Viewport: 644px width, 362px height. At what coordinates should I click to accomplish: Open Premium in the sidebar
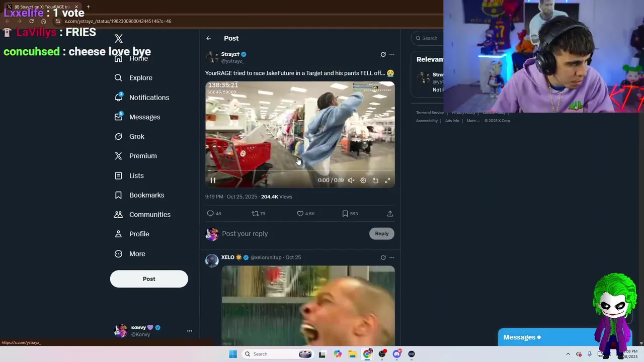pyautogui.click(x=136, y=156)
